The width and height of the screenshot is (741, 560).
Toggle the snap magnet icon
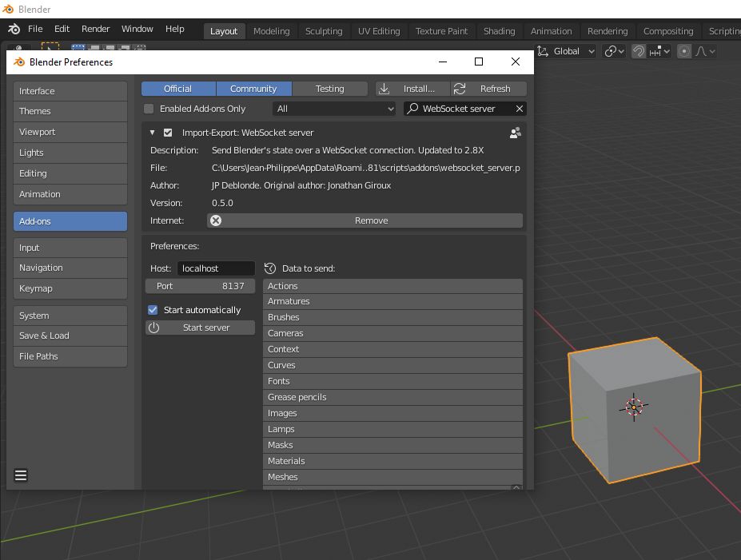639,51
